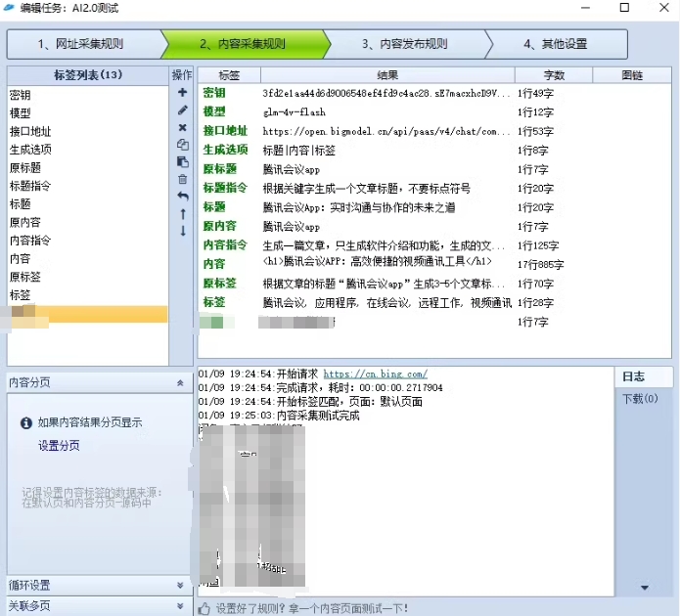The width and height of the screenshot is (680, 616).
Task: Click thumbs-up icon near test prompt
Action: click(204, 608)
